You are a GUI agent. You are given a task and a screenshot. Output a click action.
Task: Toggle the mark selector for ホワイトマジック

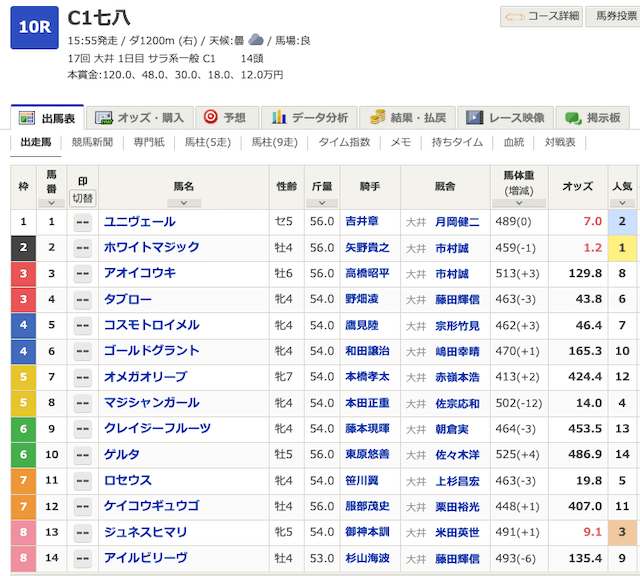82,248
